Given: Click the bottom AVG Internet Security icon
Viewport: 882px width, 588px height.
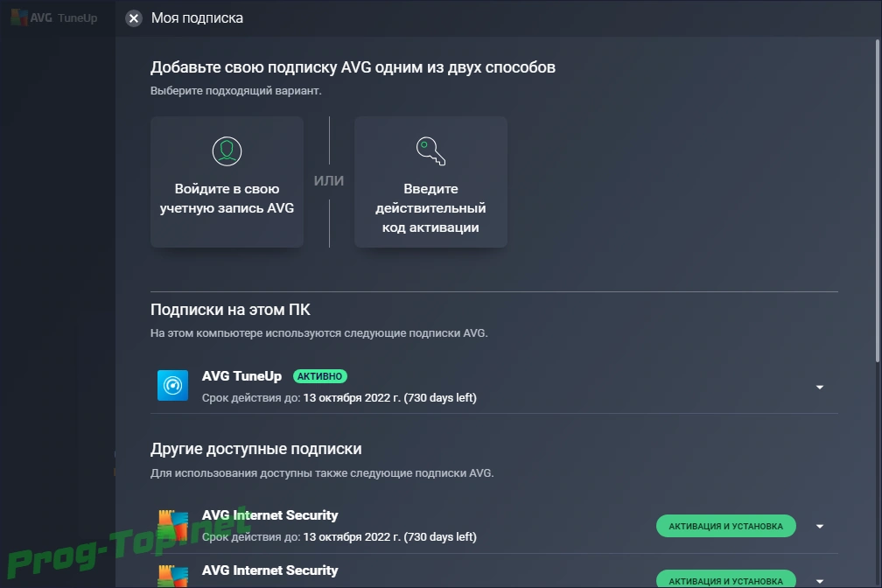Looking at the screenshot, I should (x=172, y=576).
